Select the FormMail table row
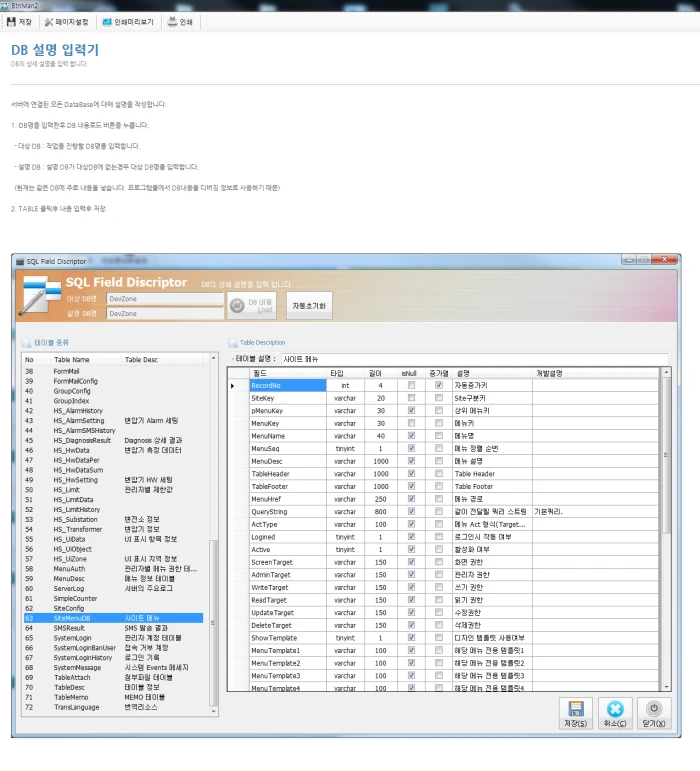Viewport: 700px width, 771px height. pos(114,371)
